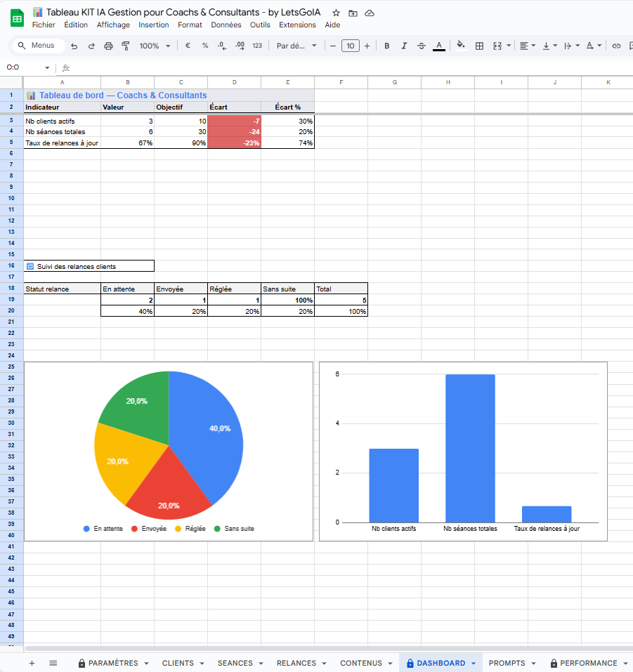Open the all sheets list icon
633x672 pixels.
click(53, 663)
